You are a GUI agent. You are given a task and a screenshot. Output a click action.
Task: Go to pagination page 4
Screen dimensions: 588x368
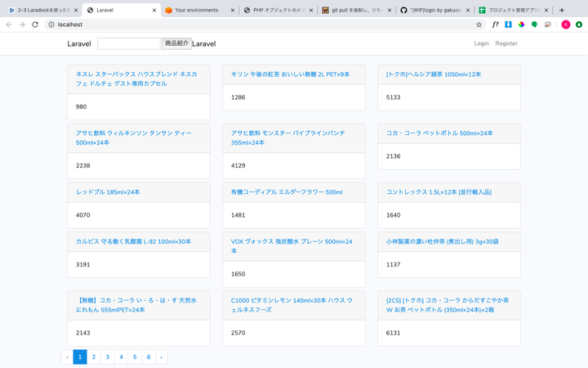pos(121,357)
